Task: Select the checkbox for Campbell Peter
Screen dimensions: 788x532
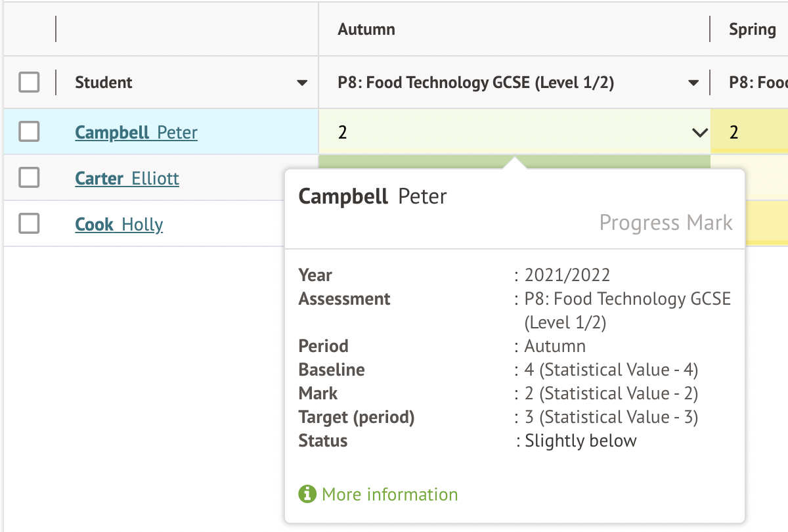Action: [x=29, y=132]
